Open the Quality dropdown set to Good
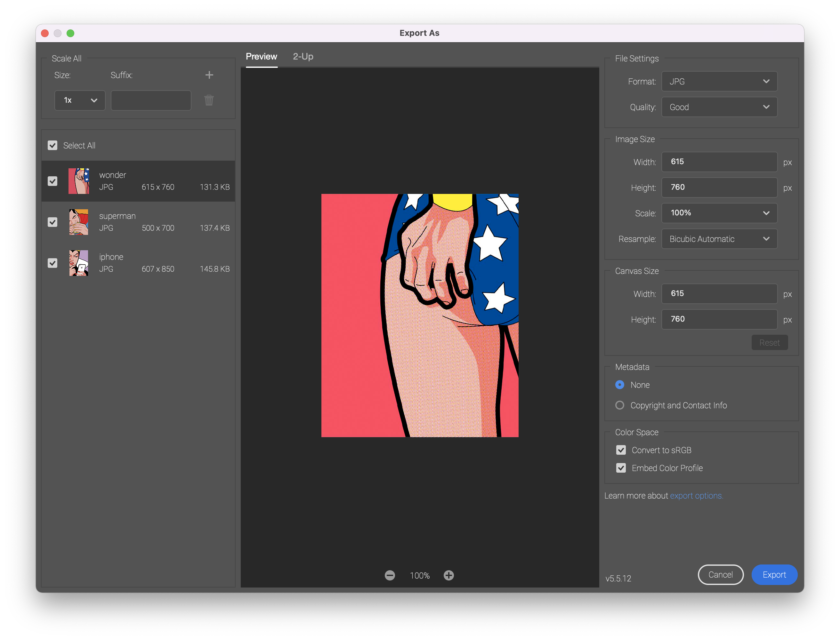 point(719,107)
